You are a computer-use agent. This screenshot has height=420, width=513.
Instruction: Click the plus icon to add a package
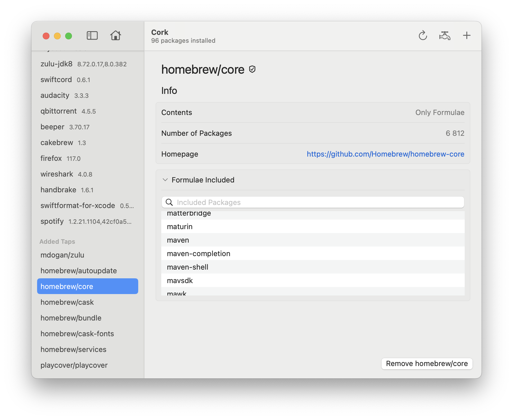coord(467,36)
